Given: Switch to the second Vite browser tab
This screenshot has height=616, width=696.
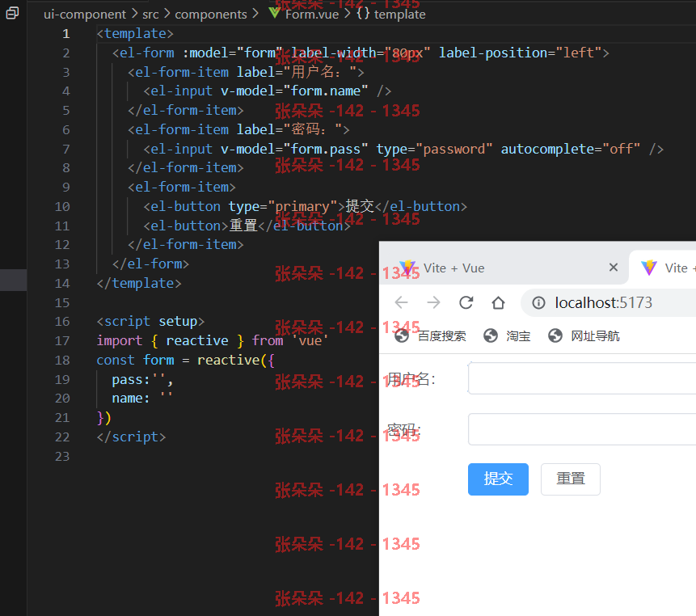Looking at the screenshot, I should 664,268.
